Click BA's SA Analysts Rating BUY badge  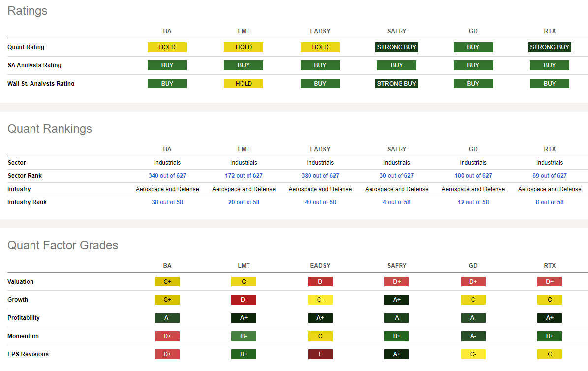pyautogui.click(x=167, y=65)
